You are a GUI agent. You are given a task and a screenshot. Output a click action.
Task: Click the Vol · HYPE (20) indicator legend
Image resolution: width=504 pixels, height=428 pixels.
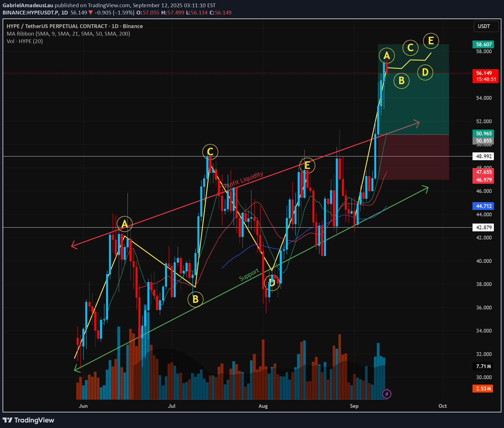click(x=25, y=41)
